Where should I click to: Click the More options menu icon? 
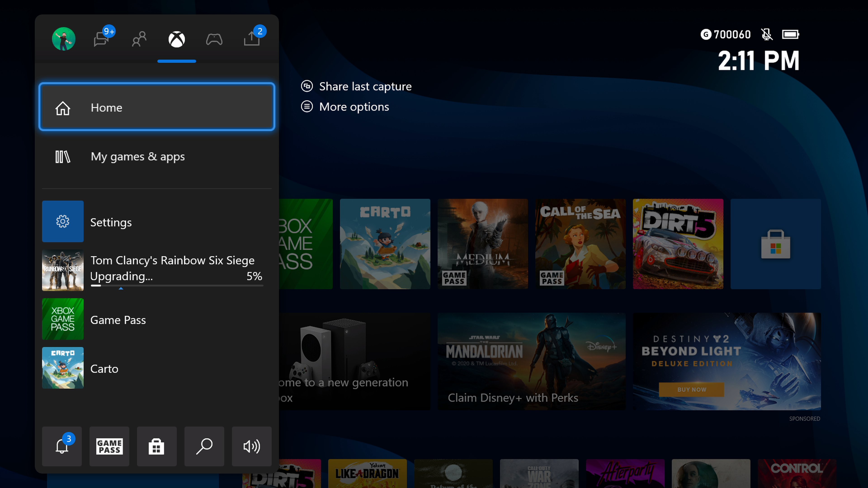click(307, 106)
